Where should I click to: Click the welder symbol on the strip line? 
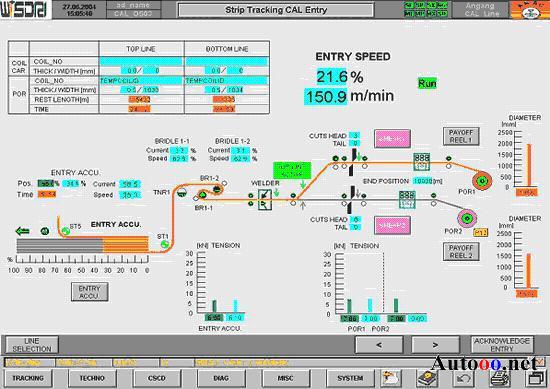[264, 200]
